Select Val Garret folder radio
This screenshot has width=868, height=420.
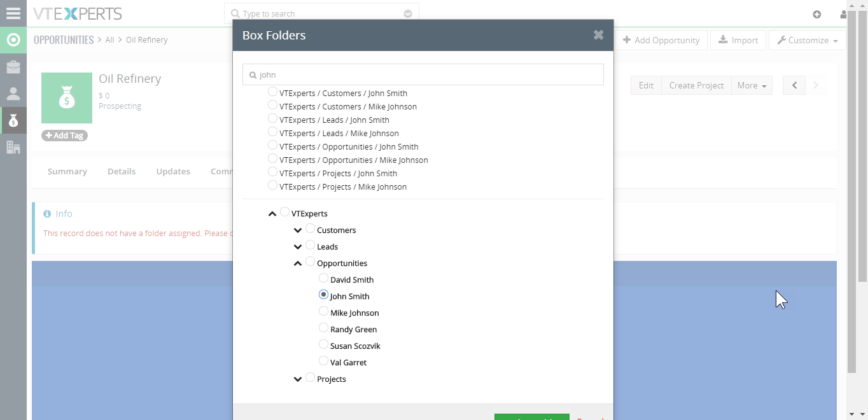tap(323, 361)
